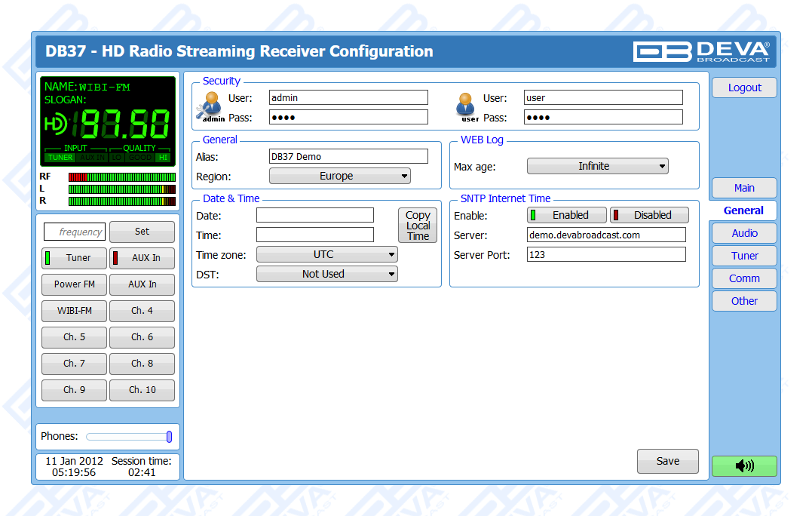Disable SNTP Internet Time

pyautogui.click(x=649, y=215)
